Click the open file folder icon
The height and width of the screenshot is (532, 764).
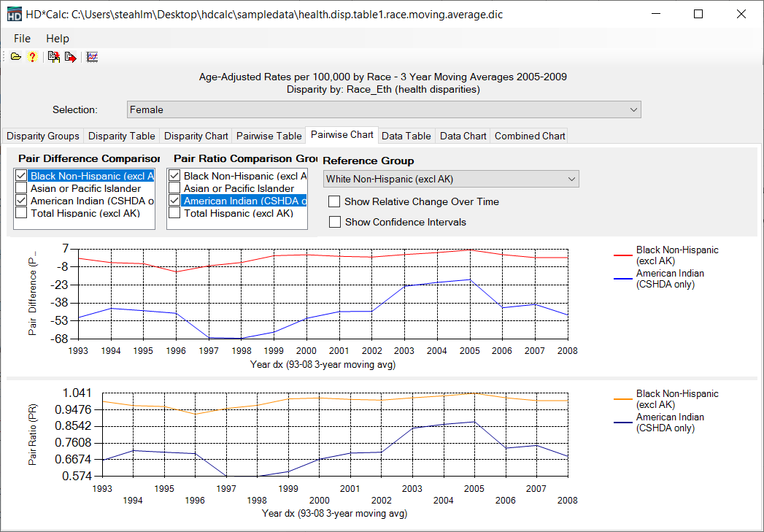click(16, 57)
